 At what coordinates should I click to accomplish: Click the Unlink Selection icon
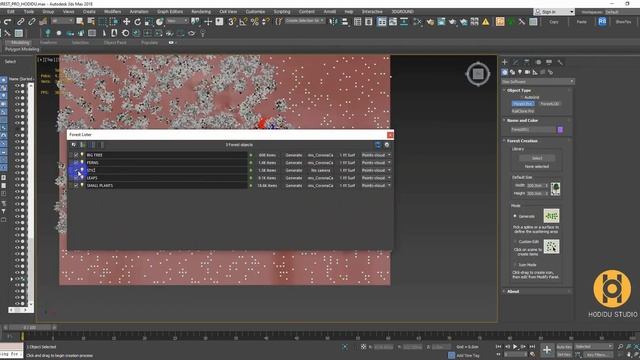(31, 22)
